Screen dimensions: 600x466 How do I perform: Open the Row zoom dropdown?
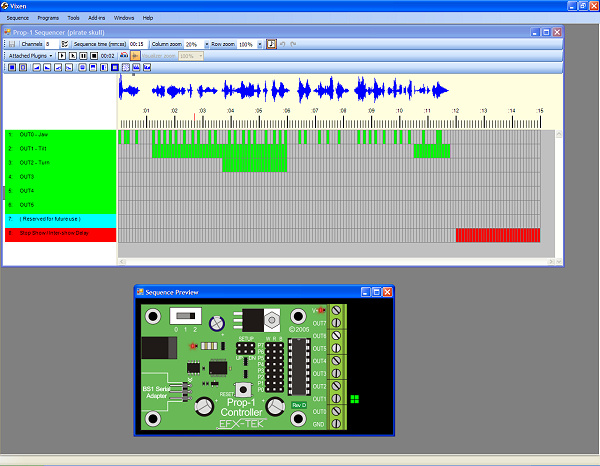(259, 45)
